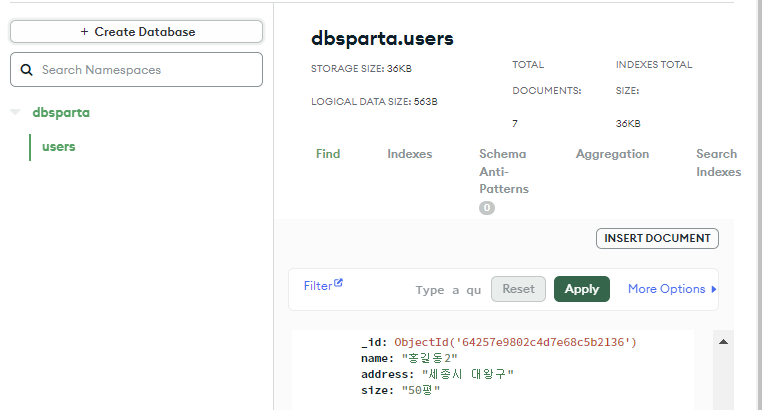
Task: Click the external-link icon beside Filter
Action: pyautogui.click(x=338, y=283)
